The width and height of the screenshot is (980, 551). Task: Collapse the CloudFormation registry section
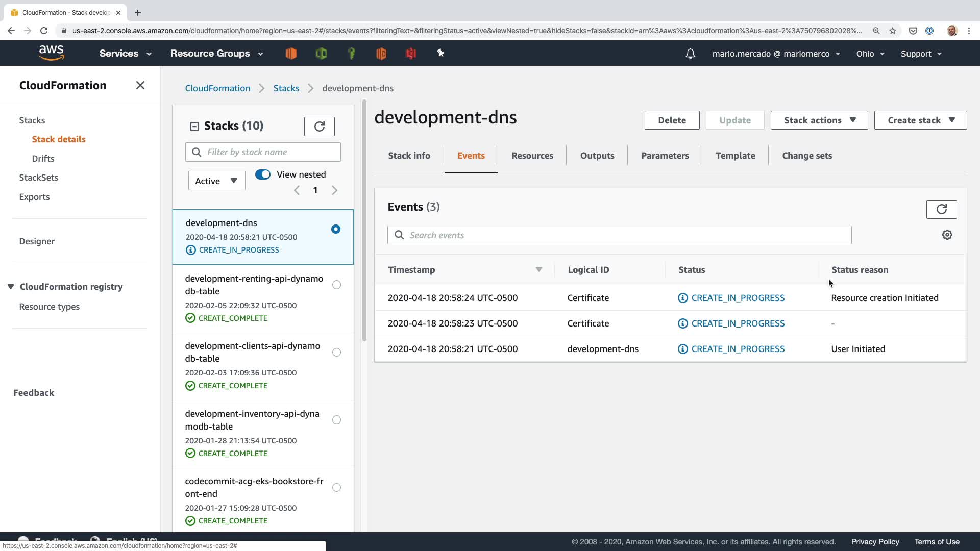(x=11, y=287)
